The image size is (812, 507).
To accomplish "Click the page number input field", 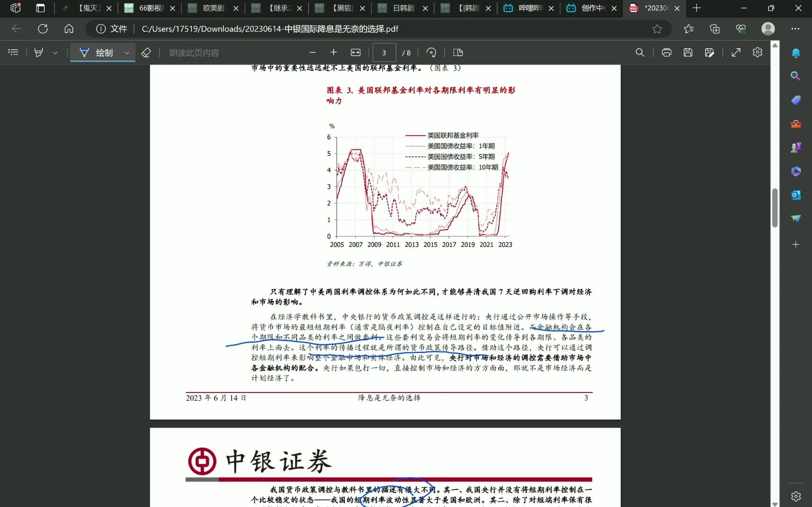I will pyautogui.click(x=384, y=52).
